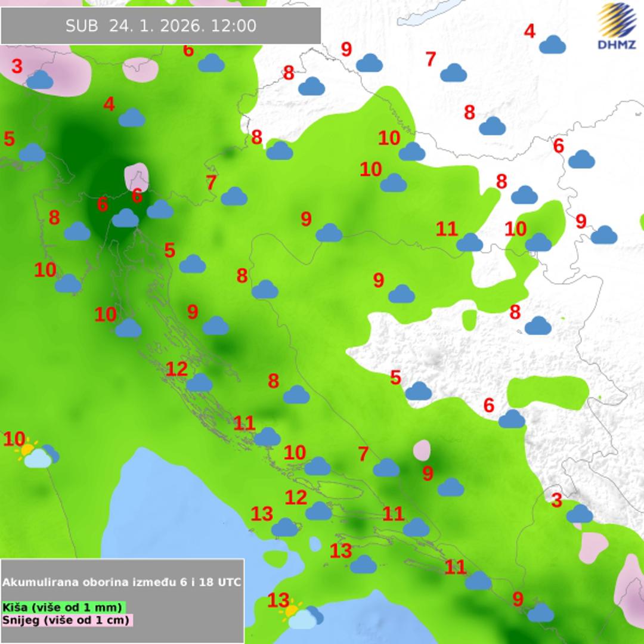This screenshot has height=644, width=644.
Task: Click green Kiša (više od 1 mm) legend
Action: 63,607
